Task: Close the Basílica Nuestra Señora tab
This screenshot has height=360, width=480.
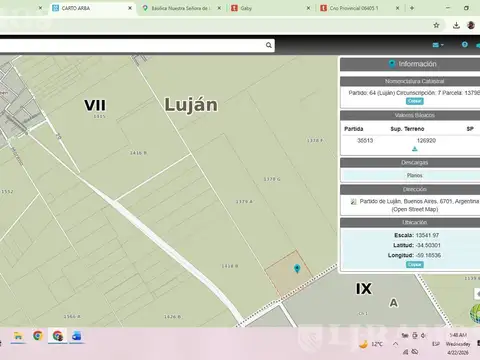Action: 219,8
